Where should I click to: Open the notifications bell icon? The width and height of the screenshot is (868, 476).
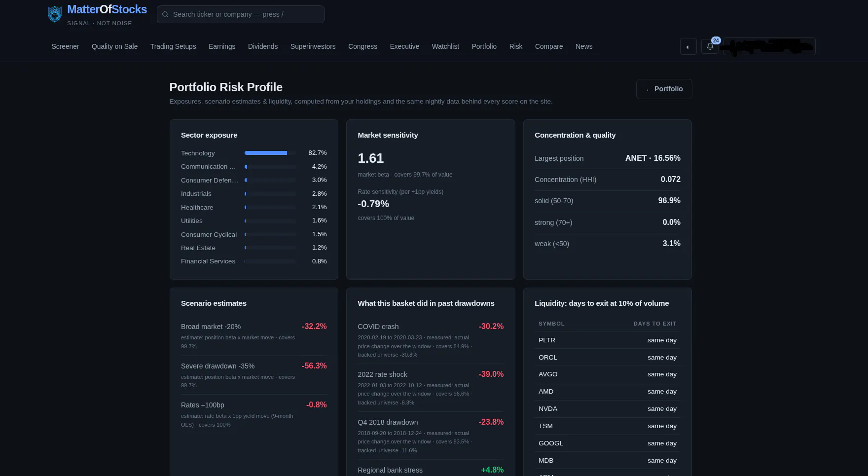[710, 46]
